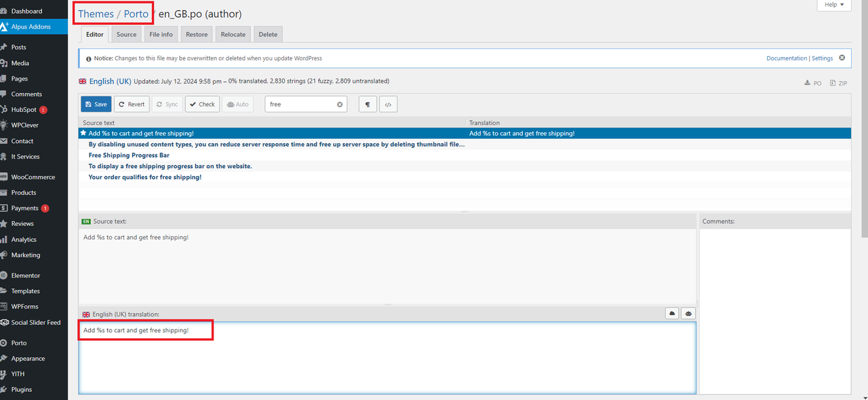Dismiss the notice banner
Image resolution: width=868 pixels, height=400 pixels.
tap(842, 58)
